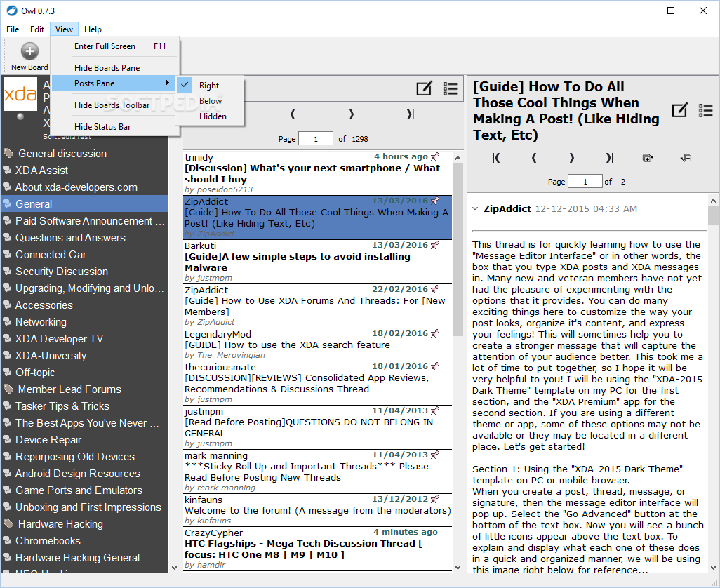Open Device Repair forum

click(85, 440)
